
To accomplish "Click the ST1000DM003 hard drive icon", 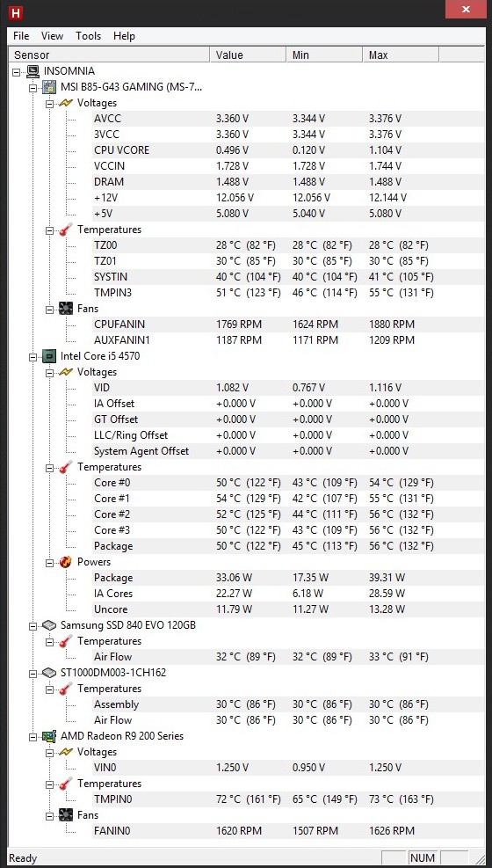I will pos(50,673).
